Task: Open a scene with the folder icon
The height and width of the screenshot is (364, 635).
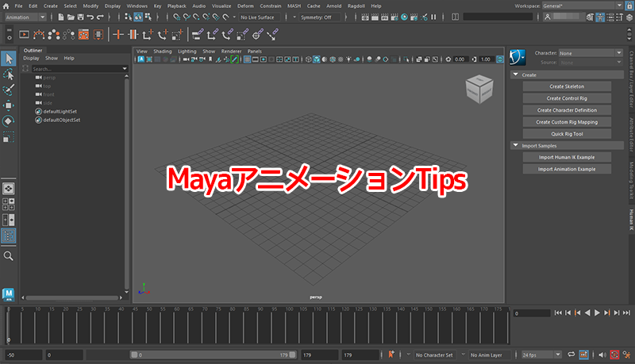Action: pyautogui.click(x=71, y=17)
